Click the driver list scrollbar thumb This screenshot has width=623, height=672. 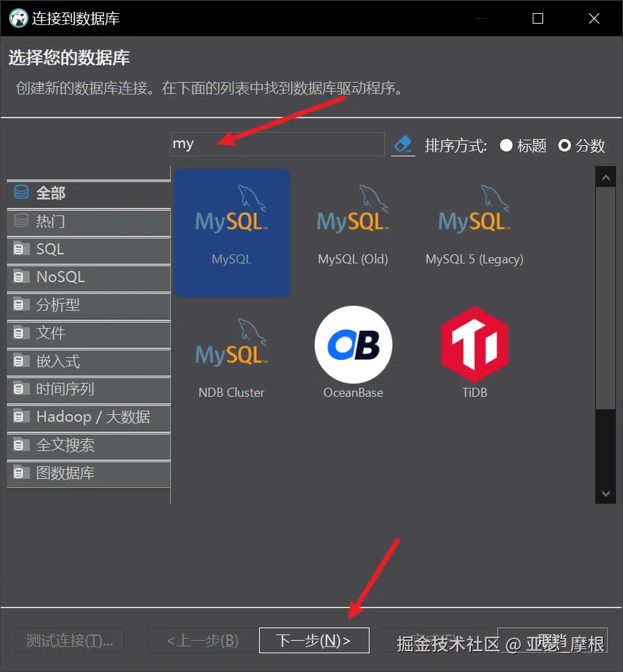coord(606,298)
